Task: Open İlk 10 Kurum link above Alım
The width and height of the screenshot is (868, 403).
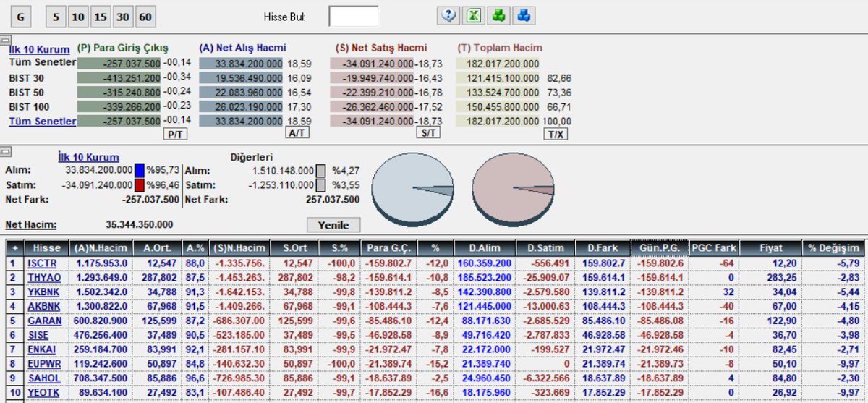Action: click(88, 157)
